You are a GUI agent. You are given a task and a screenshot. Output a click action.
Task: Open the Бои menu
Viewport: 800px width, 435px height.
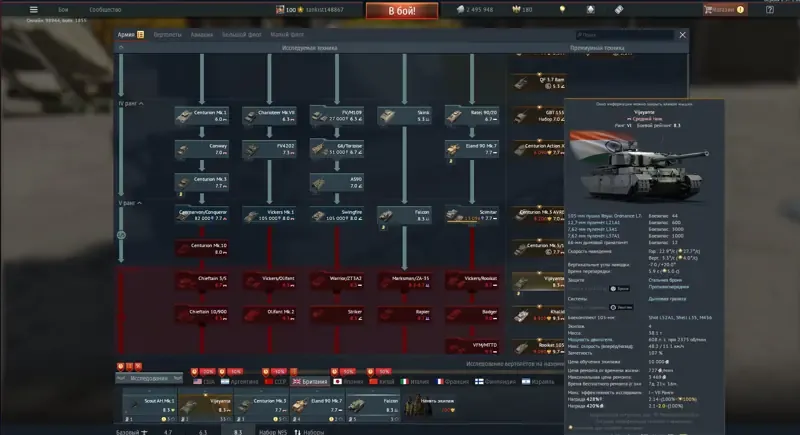pyautogui.click(x=63, y=10)
